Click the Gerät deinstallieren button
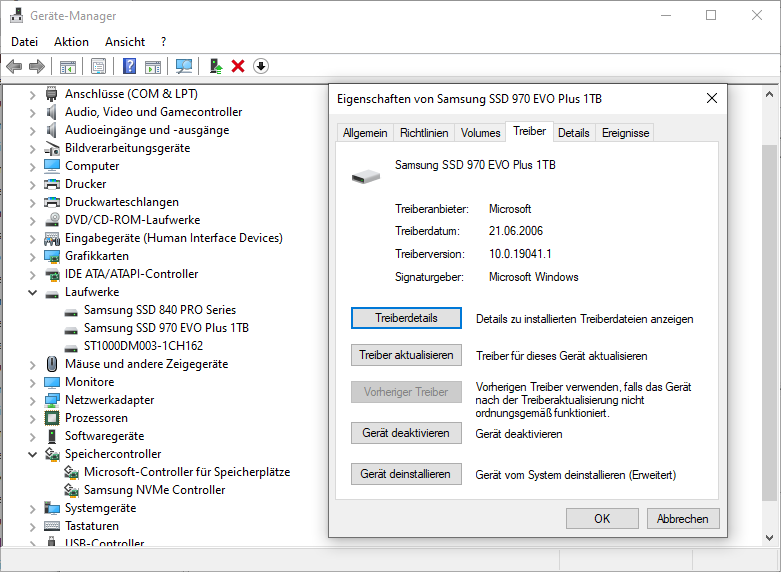The image size is (781, 572). (x=406, y=474)
